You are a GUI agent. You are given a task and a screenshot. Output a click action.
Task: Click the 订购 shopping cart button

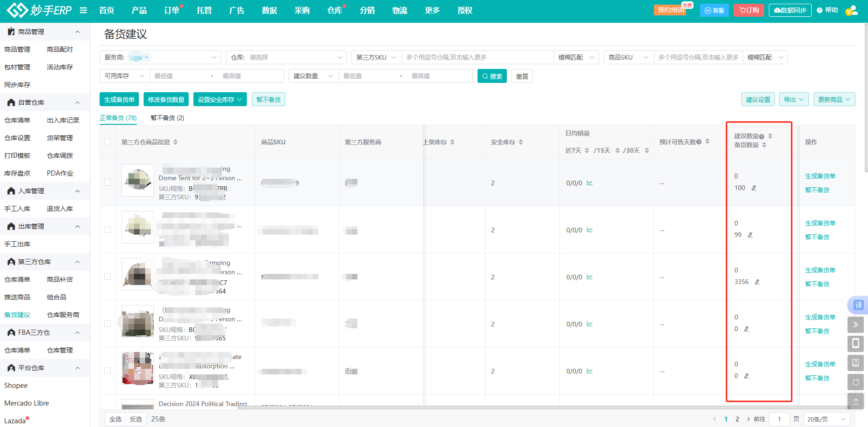tap(748, 10)
